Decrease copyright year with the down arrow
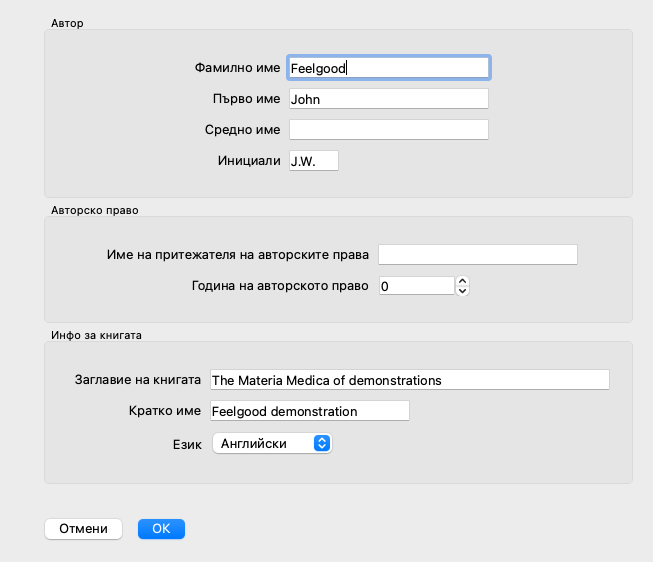The height and width of the screenshot is (562, 653). tap(462, 291)
